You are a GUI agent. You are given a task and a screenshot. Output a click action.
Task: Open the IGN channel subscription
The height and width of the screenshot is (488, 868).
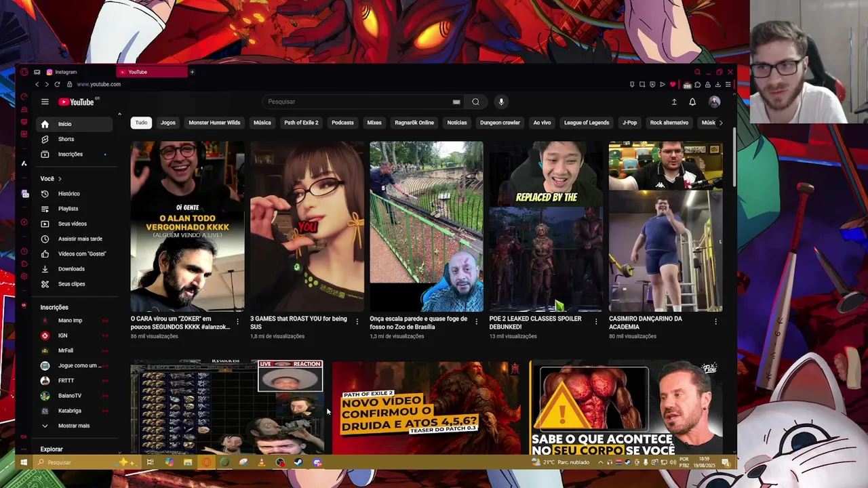(75, 335)
